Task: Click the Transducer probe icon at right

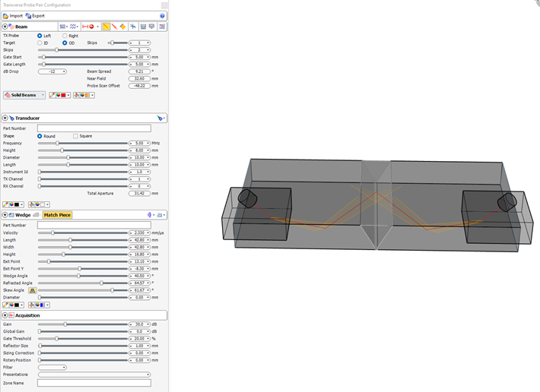Action: click(160, 119)
